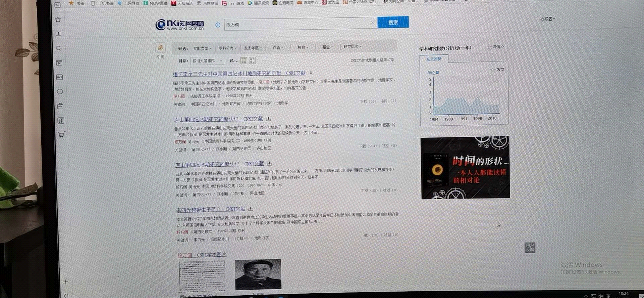Download the first search result article
Viewport: 644px width, 298px height.
311,73
